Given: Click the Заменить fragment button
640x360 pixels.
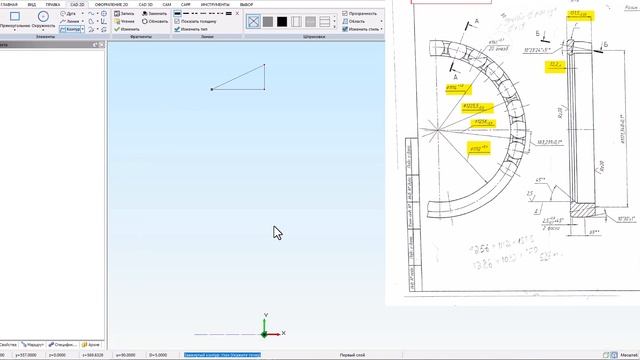Looking at the screenshot, I should (x=154, y=13).
